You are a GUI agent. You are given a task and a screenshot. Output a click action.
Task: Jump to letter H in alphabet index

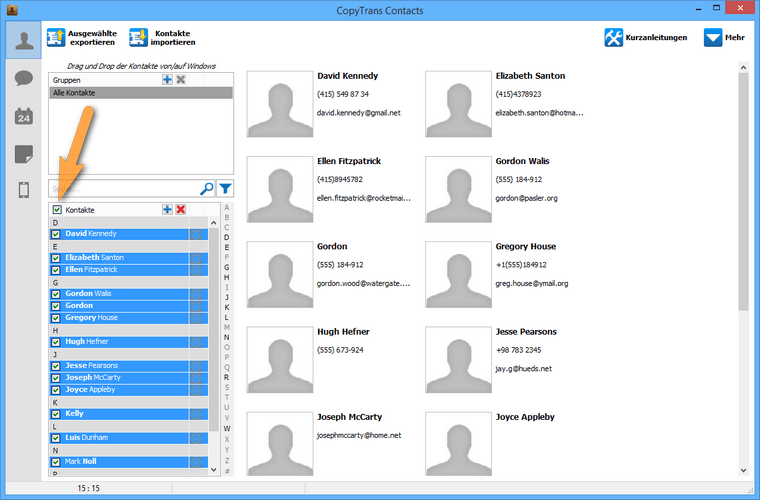coord(226,278)
